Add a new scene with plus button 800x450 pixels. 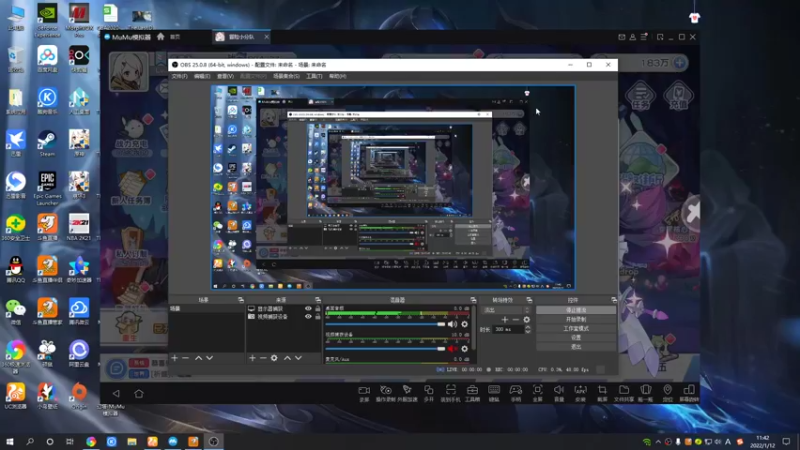(174, 358)
